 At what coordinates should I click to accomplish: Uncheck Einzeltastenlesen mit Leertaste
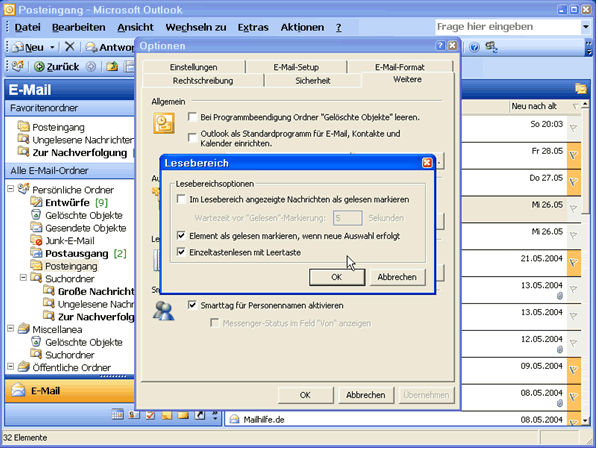[x=182, y=252]
